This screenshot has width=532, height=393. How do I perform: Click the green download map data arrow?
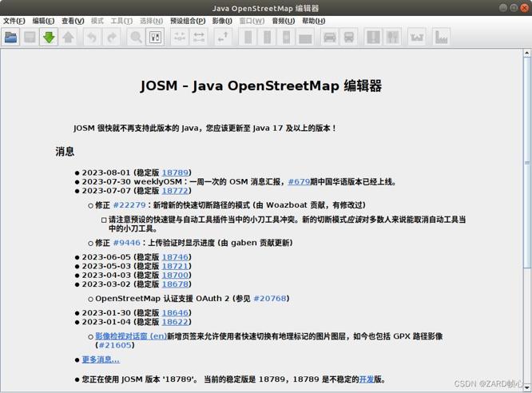point(49,37)
